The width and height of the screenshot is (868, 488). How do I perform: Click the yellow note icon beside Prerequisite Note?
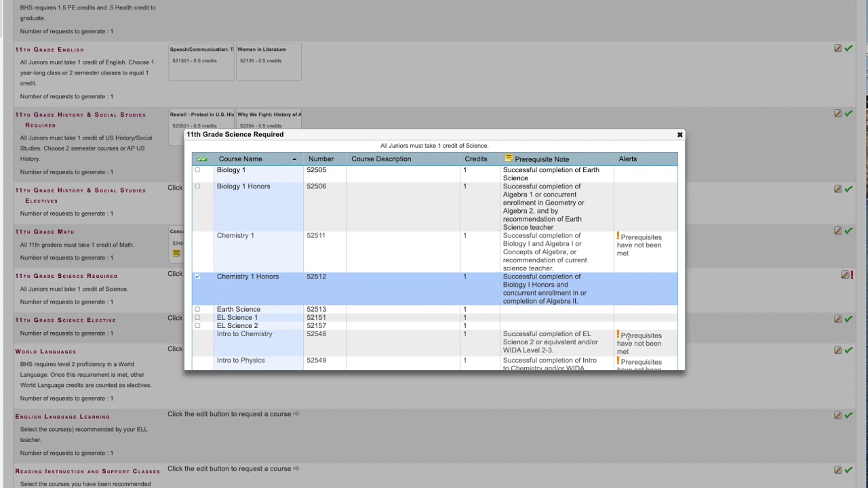pyautogui.click(x=509, y=159)
